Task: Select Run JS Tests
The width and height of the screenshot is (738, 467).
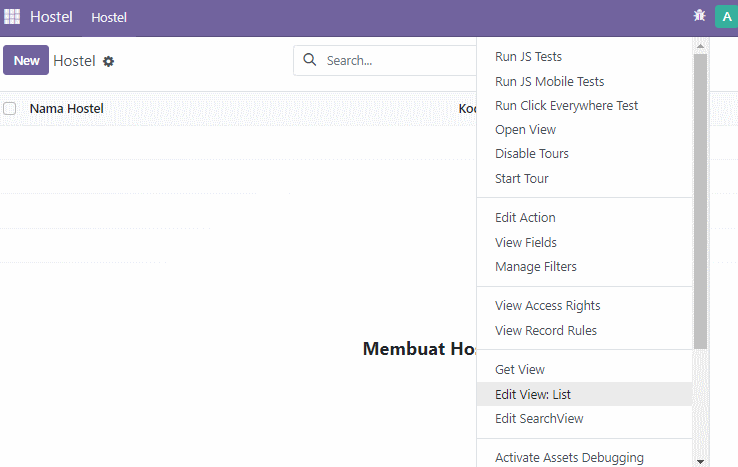Action: click(x=528, y=56)
